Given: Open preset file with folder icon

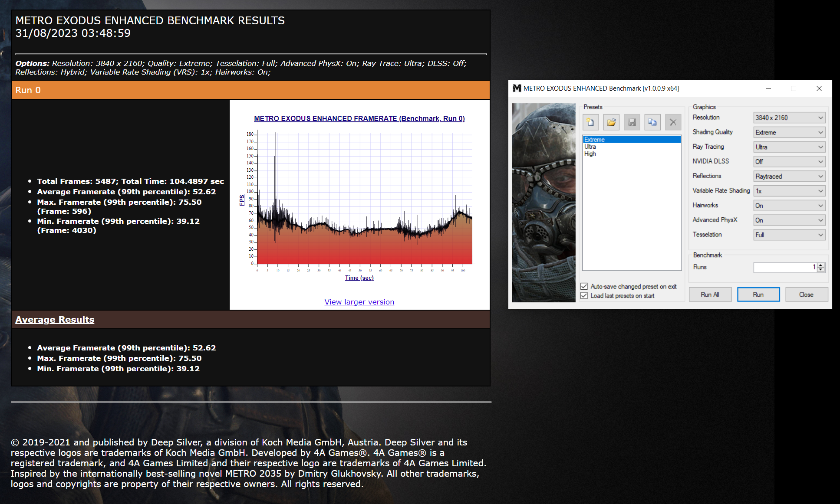Looking at the screenshot, I should [x=611, y=122].
